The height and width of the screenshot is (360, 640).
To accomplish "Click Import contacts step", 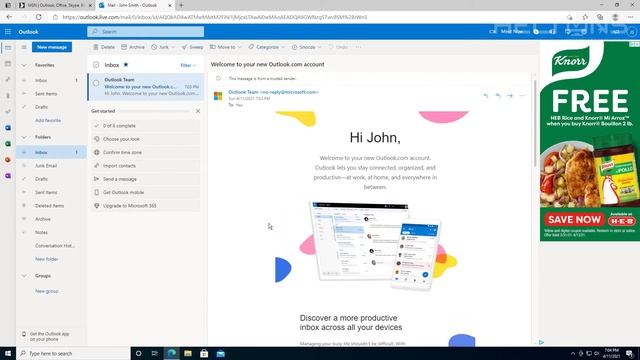I will (x=146, y=166).
